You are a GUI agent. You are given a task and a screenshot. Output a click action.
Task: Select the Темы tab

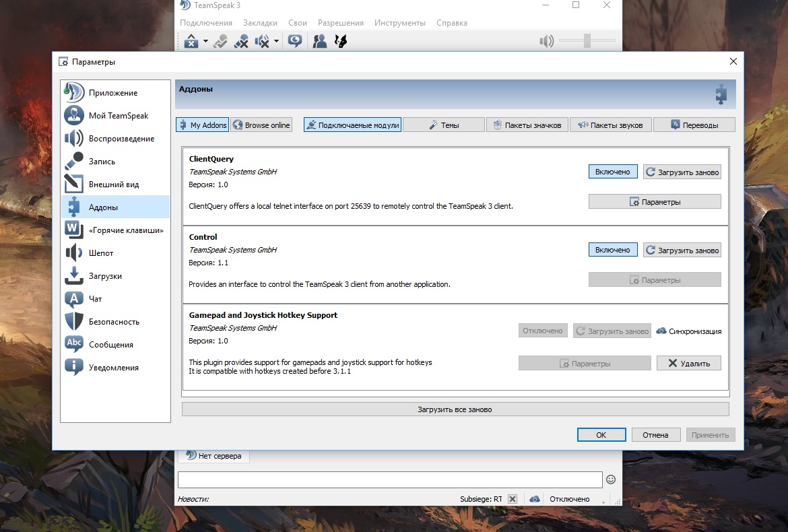(x=444, y=125)
